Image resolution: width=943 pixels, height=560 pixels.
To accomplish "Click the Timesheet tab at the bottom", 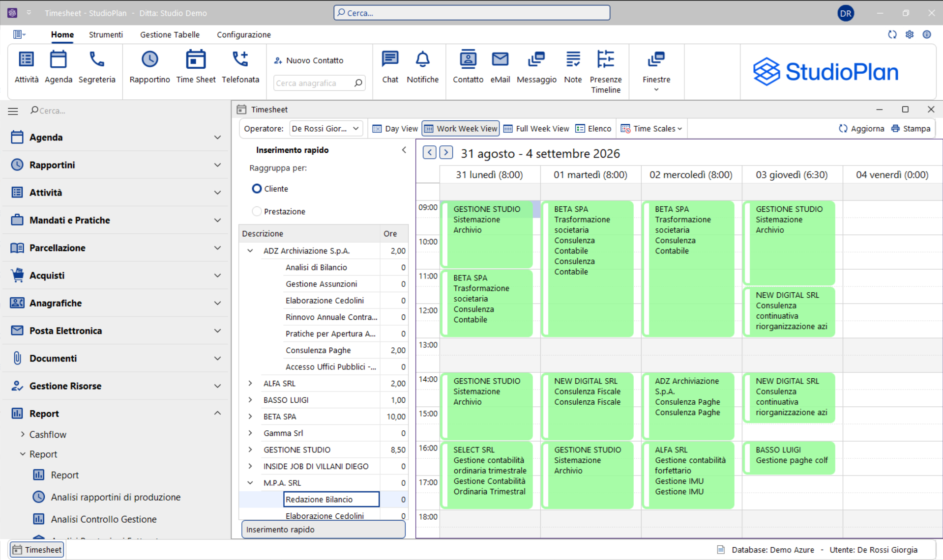I will click(37, 550).
